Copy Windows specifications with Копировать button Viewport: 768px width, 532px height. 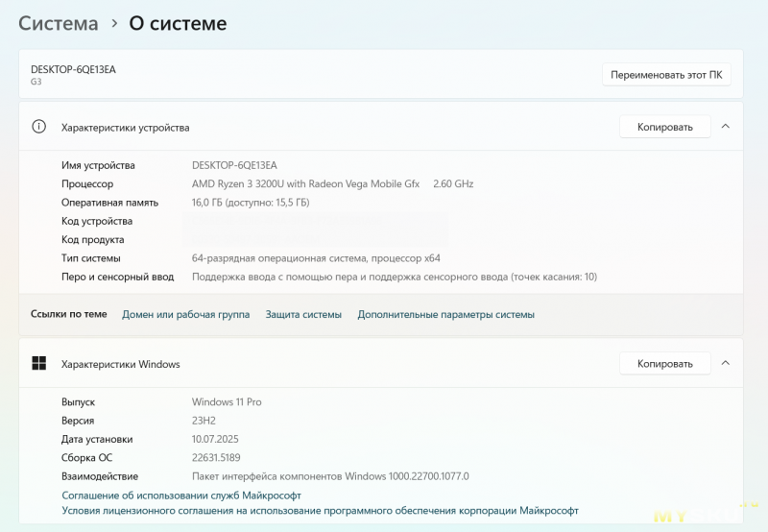tap(664, 364)
